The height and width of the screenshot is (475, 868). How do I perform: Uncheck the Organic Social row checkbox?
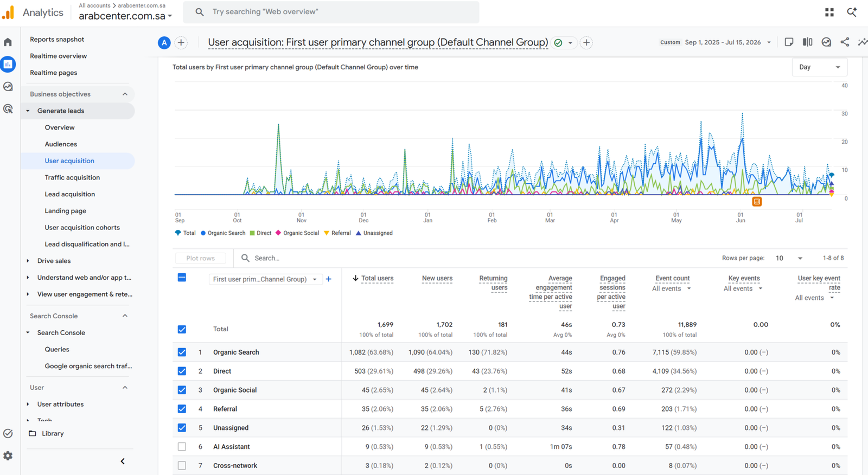click(182, 390)
